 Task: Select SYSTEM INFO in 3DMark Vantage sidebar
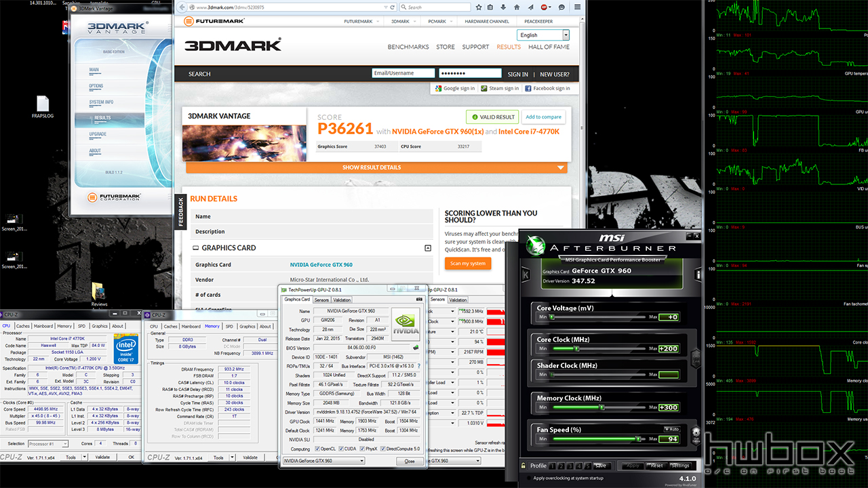click(x=102, y=102)
